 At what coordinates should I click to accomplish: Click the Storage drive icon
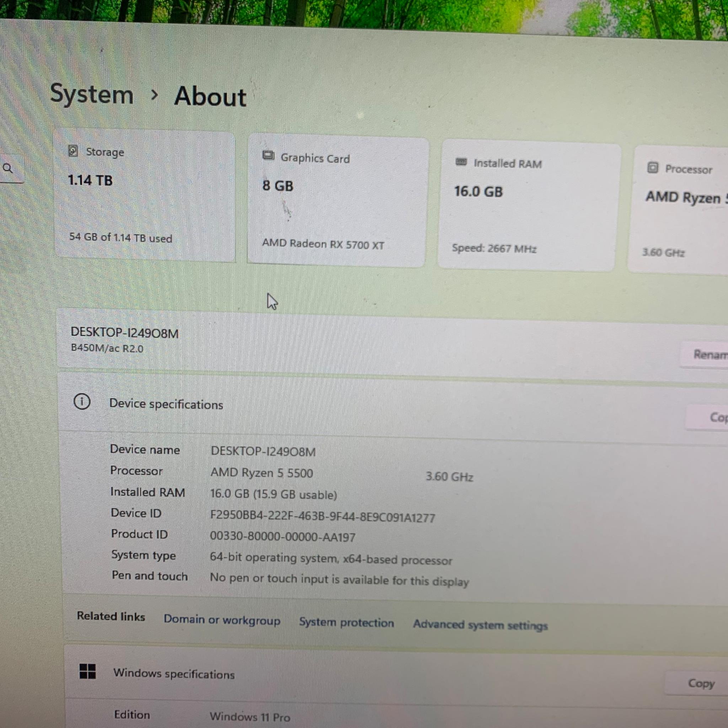point(73,151)
